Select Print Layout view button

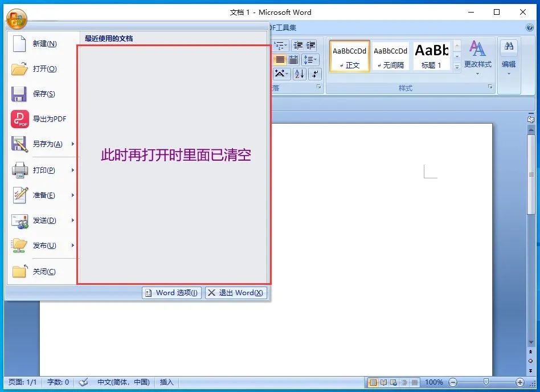coord(373,382)
